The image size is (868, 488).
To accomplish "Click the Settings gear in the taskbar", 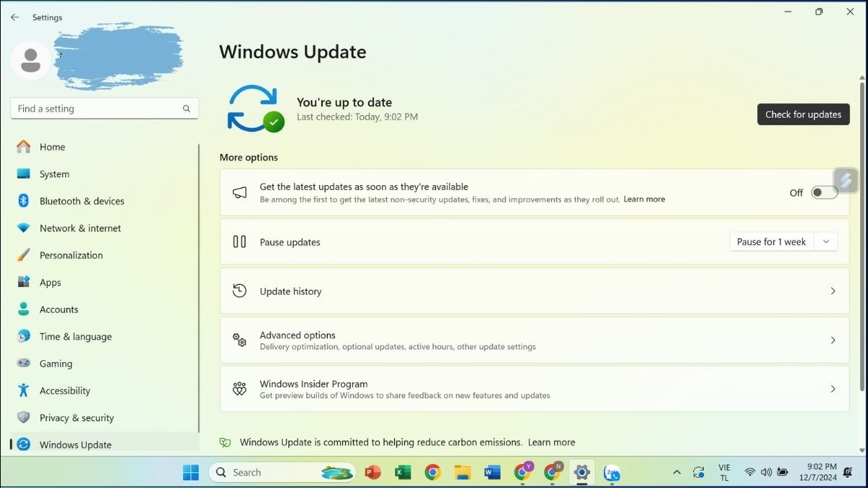I will [x=582, y=472].
